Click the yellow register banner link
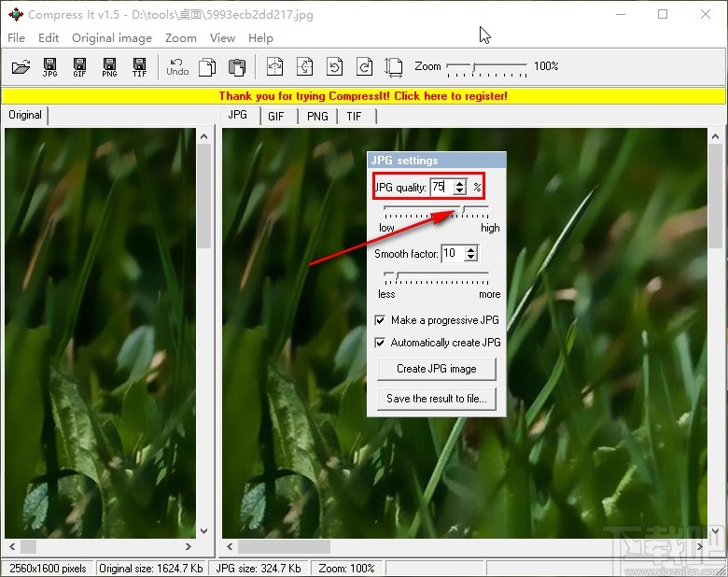Image resolution: width=728 pixels, height=577 pixels. [x=363, y=96]
